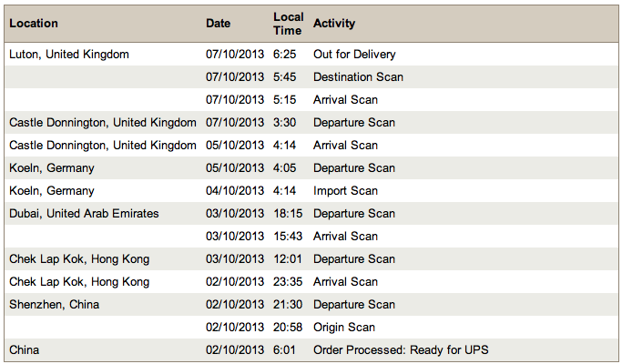
Task: Select Castle Donnington row dated 07/10/2013
Action: click(102, 123)
